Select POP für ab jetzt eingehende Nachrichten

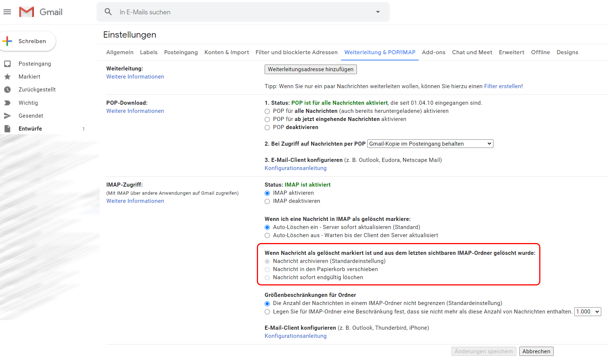pos(267,119)
